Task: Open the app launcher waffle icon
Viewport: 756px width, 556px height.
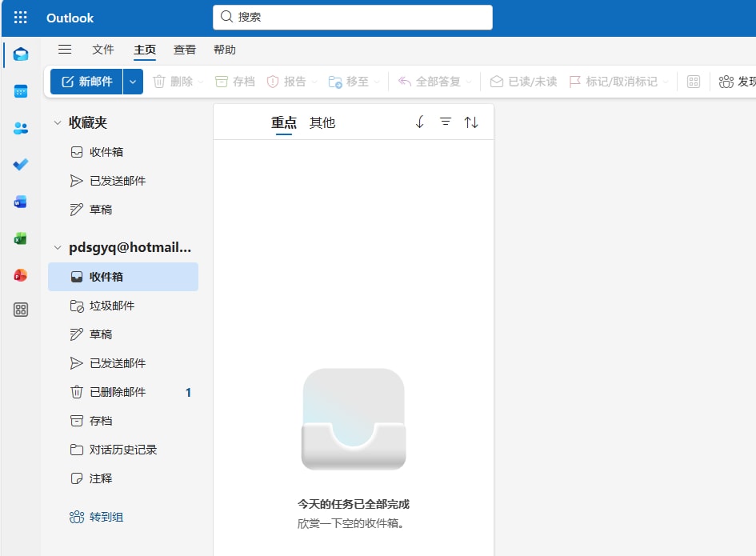Action: click(x=21, y=18)
